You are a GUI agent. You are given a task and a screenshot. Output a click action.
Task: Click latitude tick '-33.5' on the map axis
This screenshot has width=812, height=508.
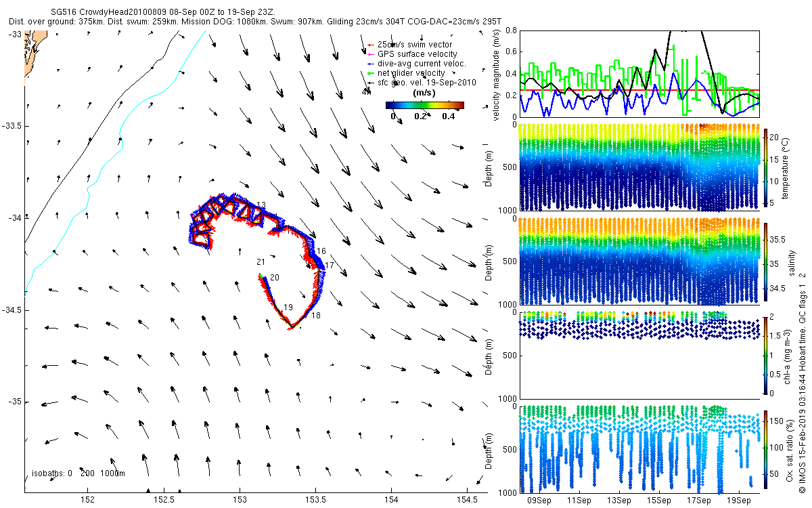[12, 126]
